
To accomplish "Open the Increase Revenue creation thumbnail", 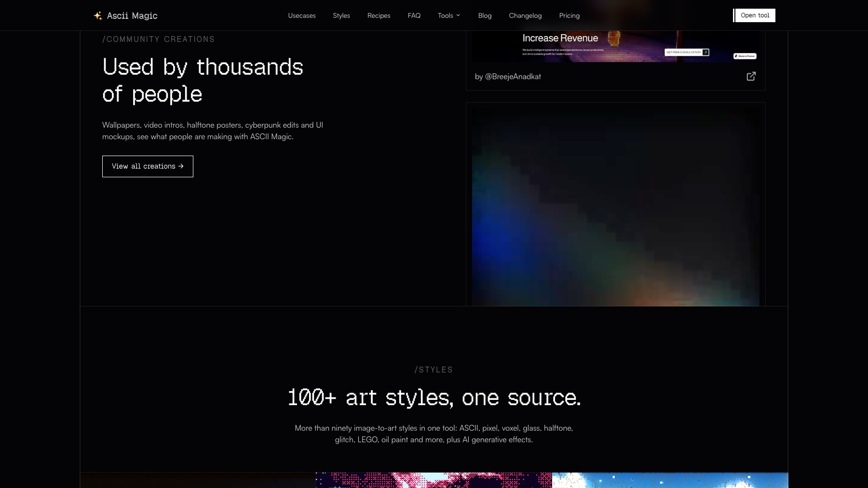I will [615, 46].
